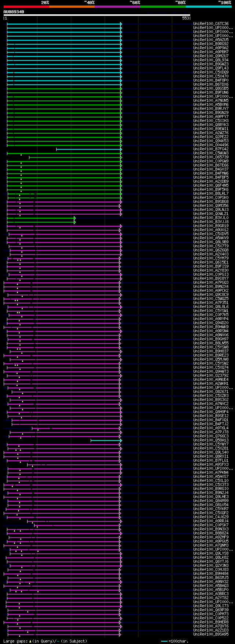Select the UniRef100_A7NUN5 entry
Viewport: 235px width, 644px height.
pyautogui.click(x=211, y=101)
